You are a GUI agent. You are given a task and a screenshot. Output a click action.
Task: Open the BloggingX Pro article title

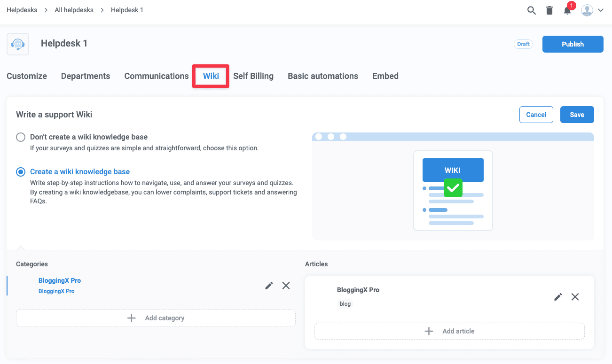[358, 290]
